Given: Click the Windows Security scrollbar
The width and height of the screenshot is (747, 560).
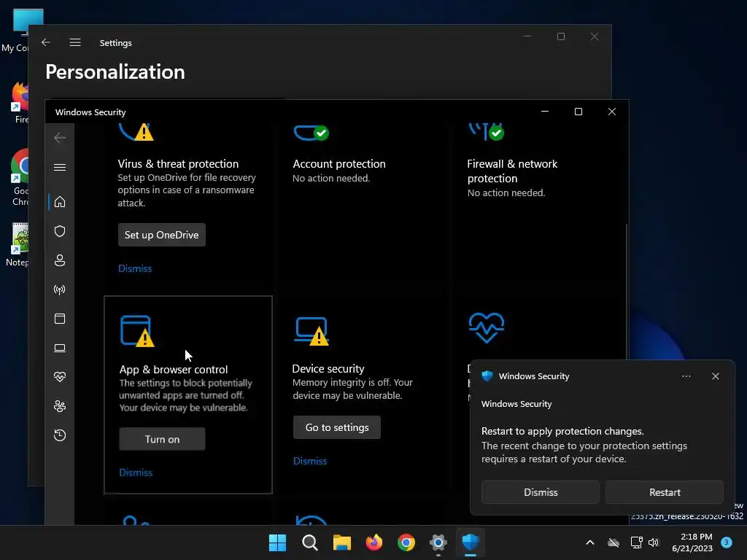Looking at the screenshot, I should (627, 292).
